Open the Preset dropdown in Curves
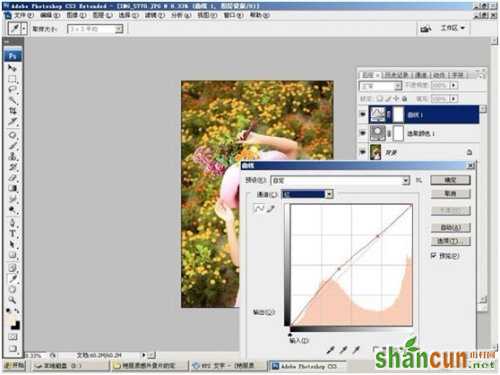Image resolution: width=500 pixels, height=375 pixels. (x=340, y=180)
